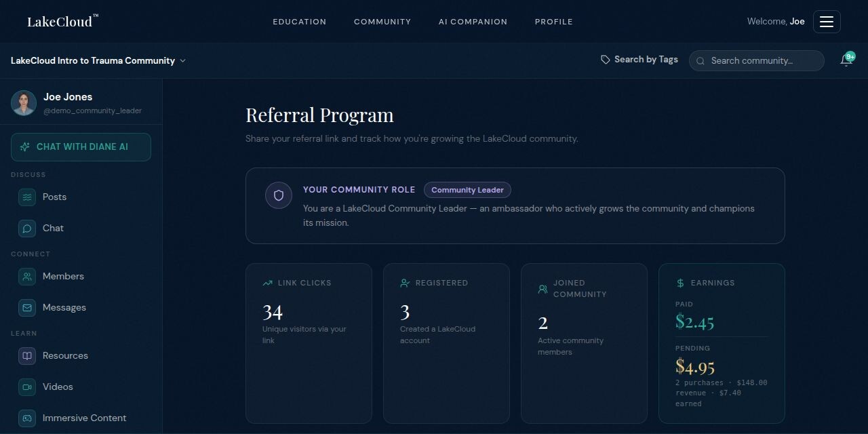Click the Members people icon
This screenshot has width=868, height=434.
(27, 277)
